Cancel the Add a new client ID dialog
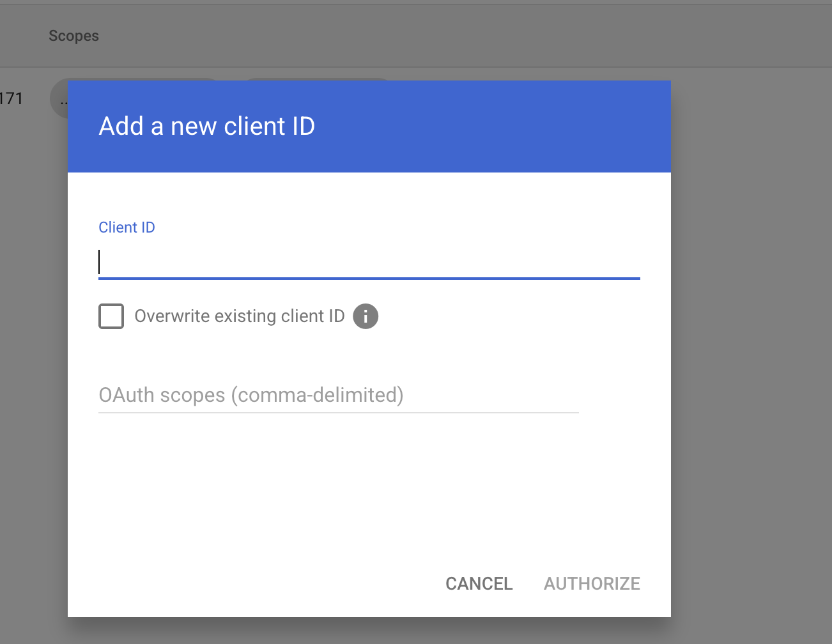The width and height of the screenshot is (832, 644). tap(479, 583)
